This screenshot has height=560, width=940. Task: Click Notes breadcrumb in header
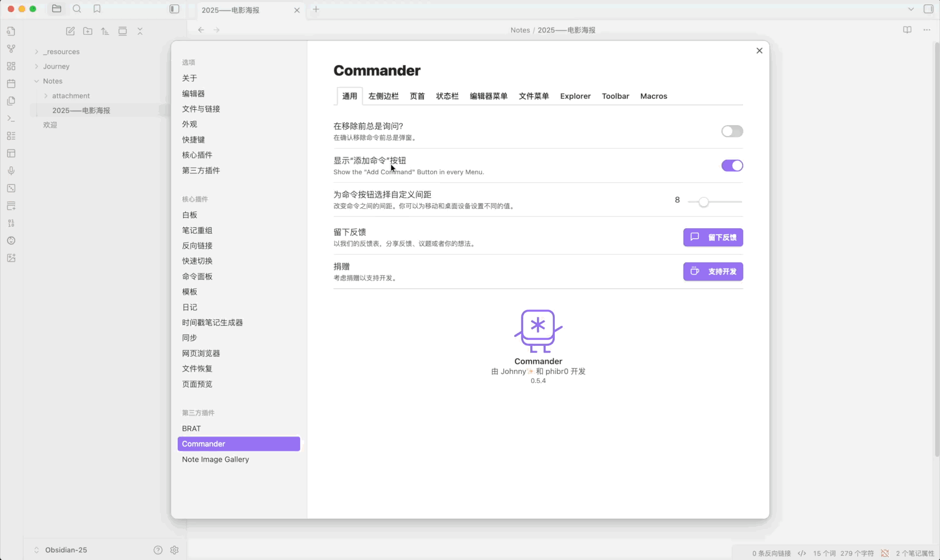520,30
